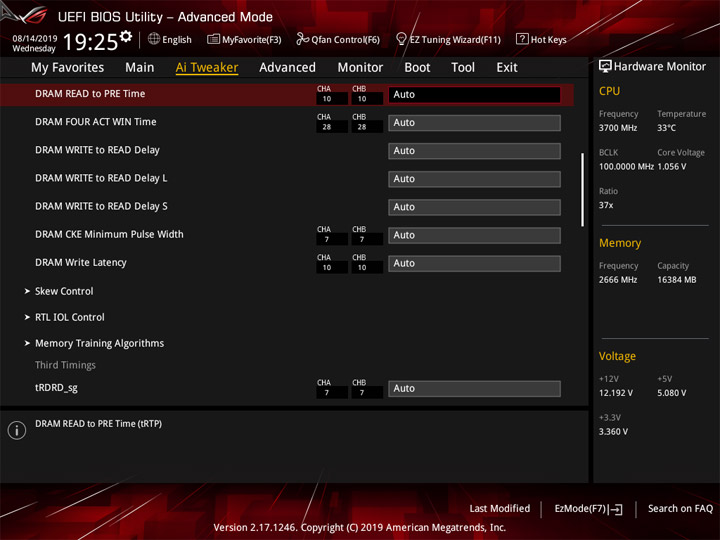This screenshot has height=540, width=720.
Task: Click the Third Timings heading
Action: point(66,365)
